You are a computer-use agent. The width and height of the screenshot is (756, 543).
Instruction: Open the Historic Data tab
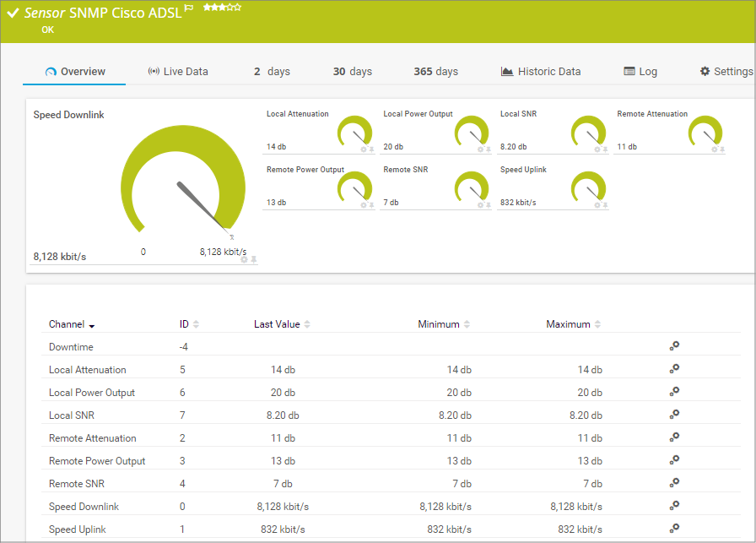coord(541,72)
